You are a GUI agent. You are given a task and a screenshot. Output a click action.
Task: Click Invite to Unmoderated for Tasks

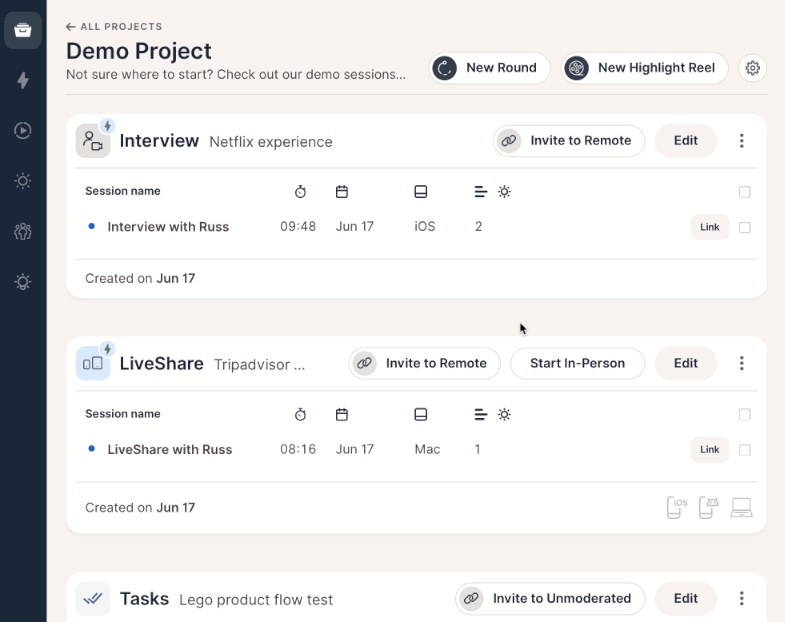550,599
